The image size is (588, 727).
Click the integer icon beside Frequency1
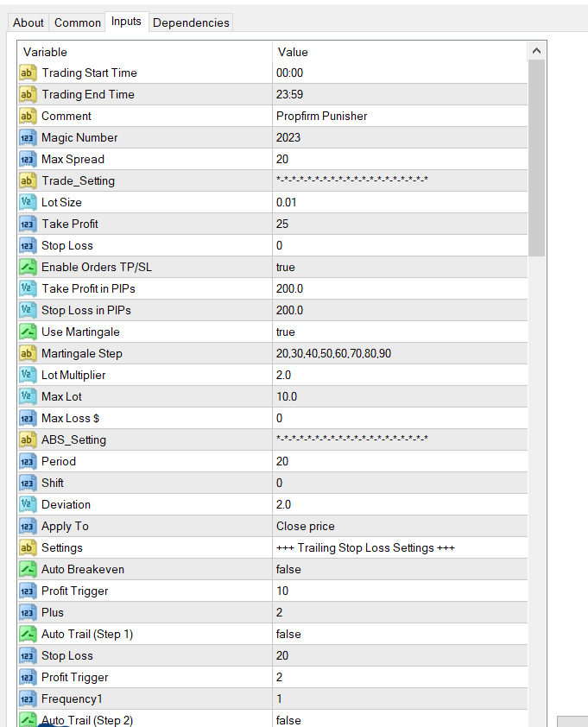pos(28,699)
